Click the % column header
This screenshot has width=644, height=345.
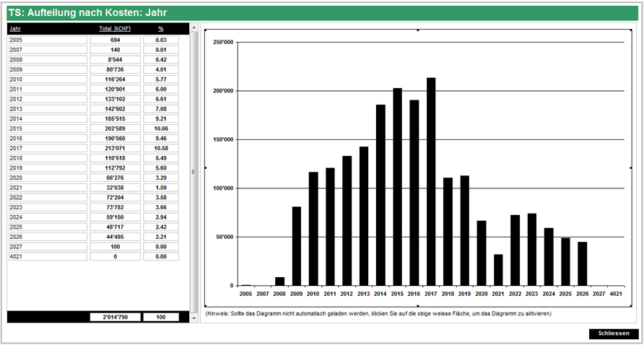click(x=160, y=28)
